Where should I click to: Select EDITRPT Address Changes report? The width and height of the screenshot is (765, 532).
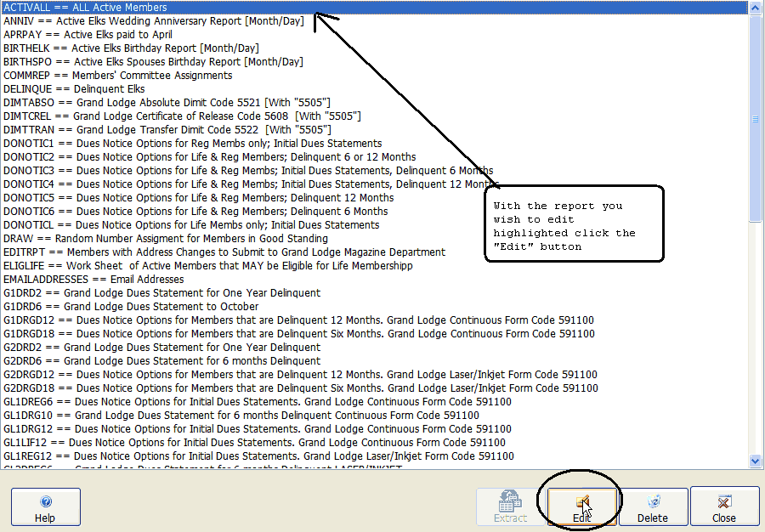tap(224, 252)
